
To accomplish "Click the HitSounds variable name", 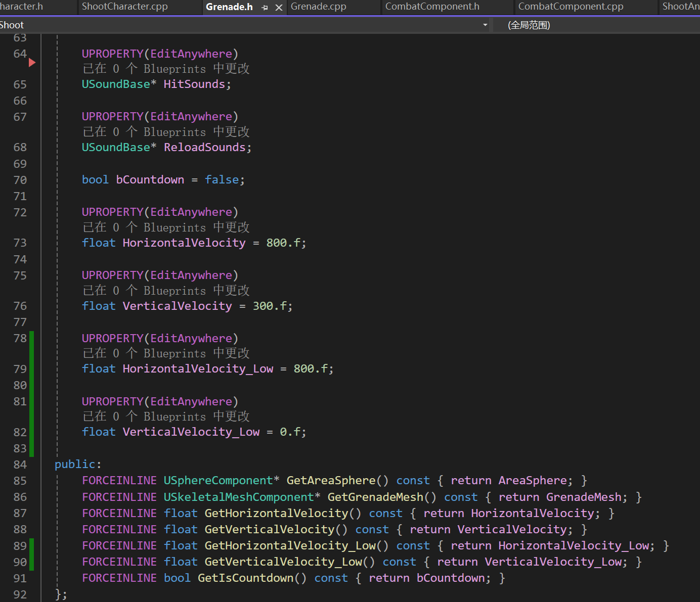I will point(194,84).
